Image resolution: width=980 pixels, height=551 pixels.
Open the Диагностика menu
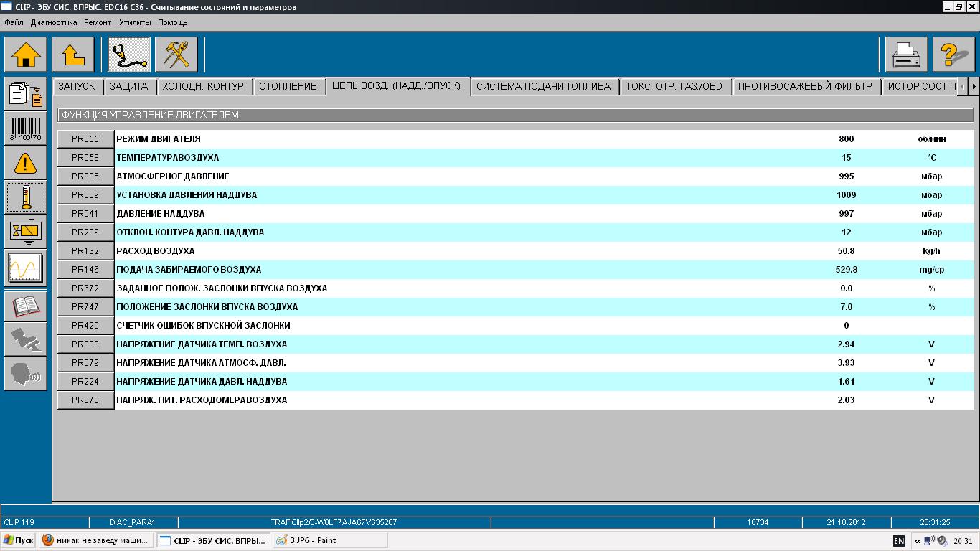[54, 22]
